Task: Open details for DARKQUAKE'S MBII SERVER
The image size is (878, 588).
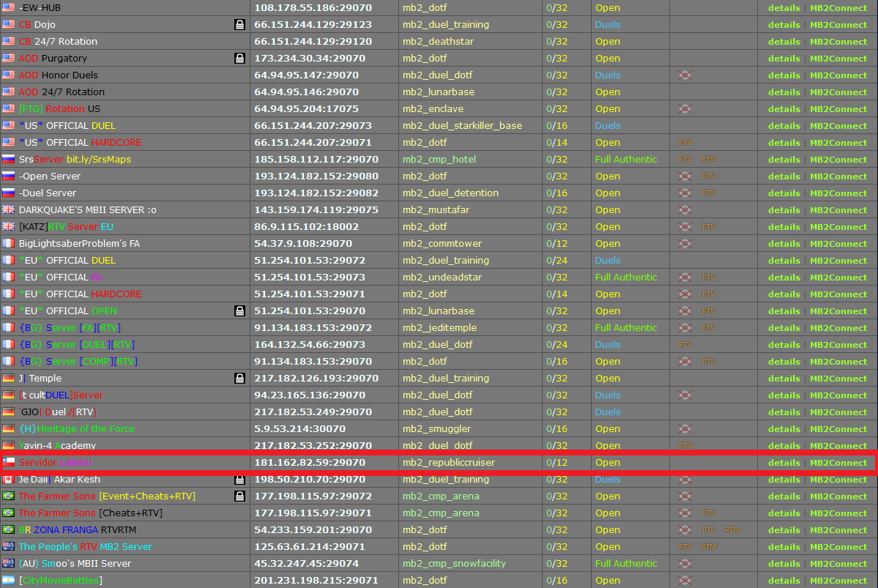Action: tap(784, 210)
